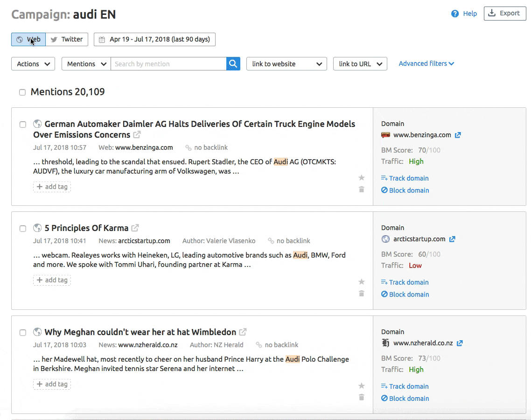Switch to the Twitter tab

67,39
